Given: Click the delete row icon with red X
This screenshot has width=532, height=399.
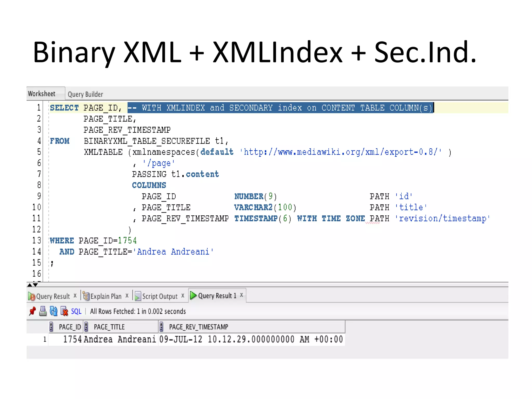Looking at the screenshot, I should click(64, 311).
